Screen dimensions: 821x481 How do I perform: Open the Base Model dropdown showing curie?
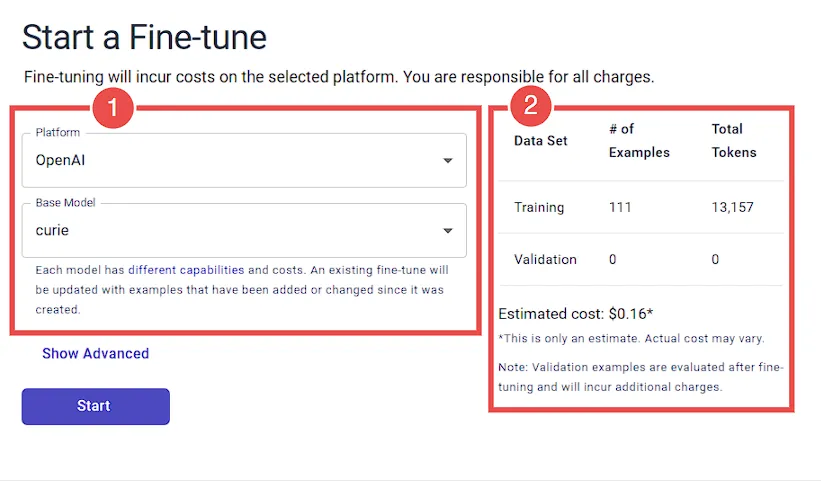[244, 230]
